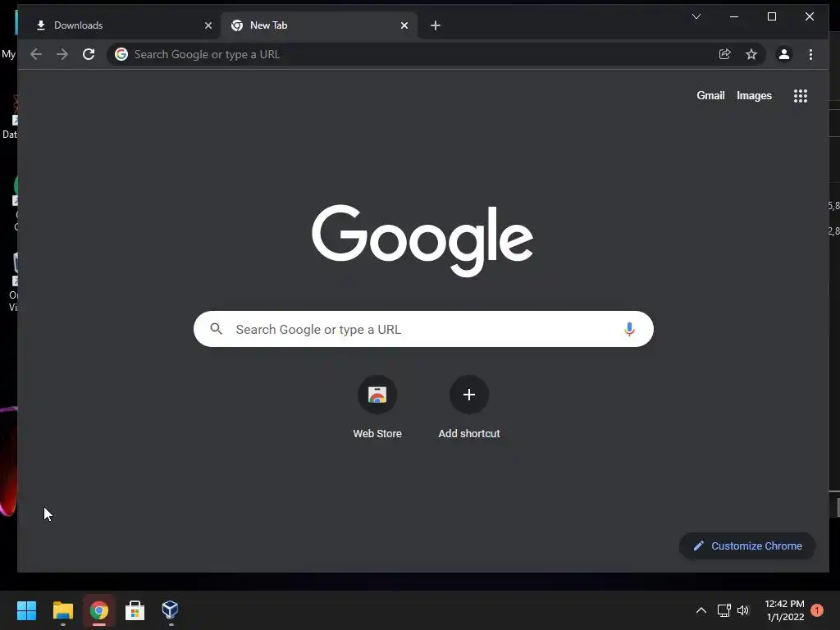
Task: Expand the tab search dropdown arrow
Action: (696, 16)
